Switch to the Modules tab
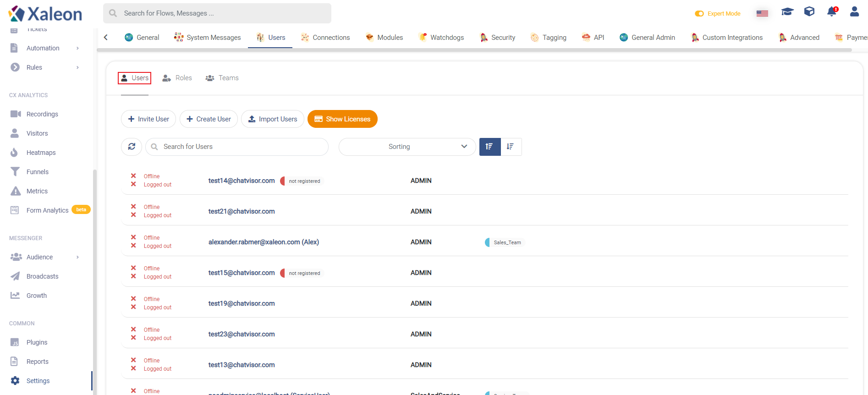 384,38
